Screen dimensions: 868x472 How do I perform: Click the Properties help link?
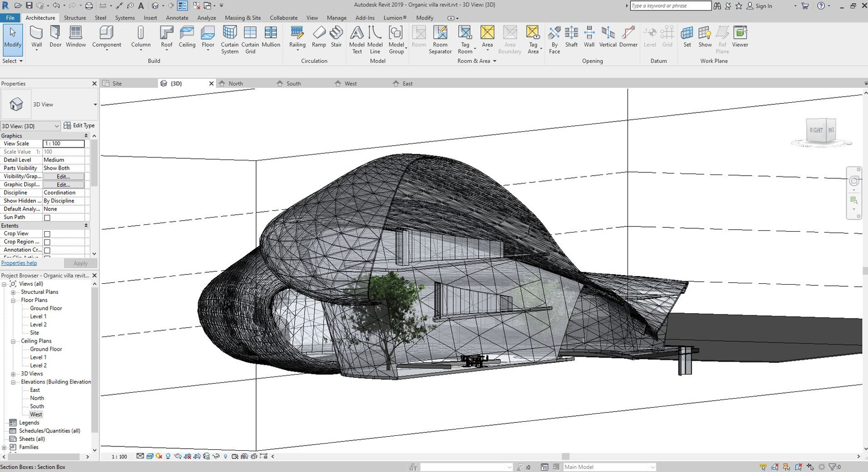point(19,263)
